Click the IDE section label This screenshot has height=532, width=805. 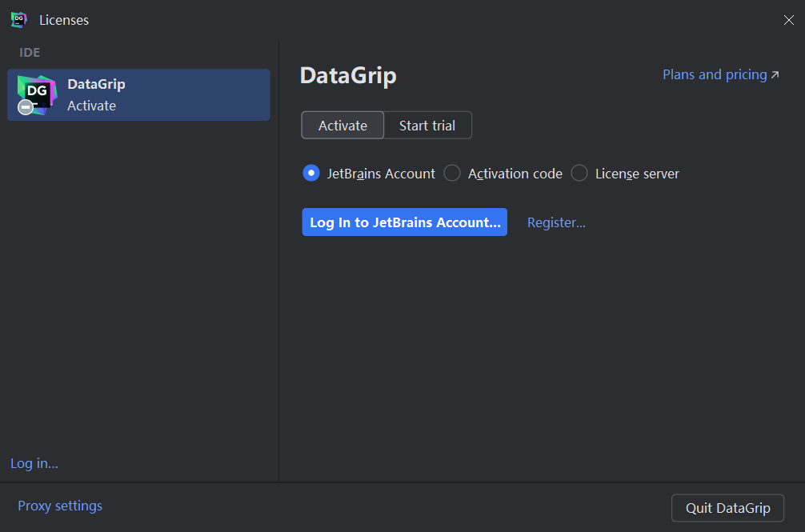30,52
